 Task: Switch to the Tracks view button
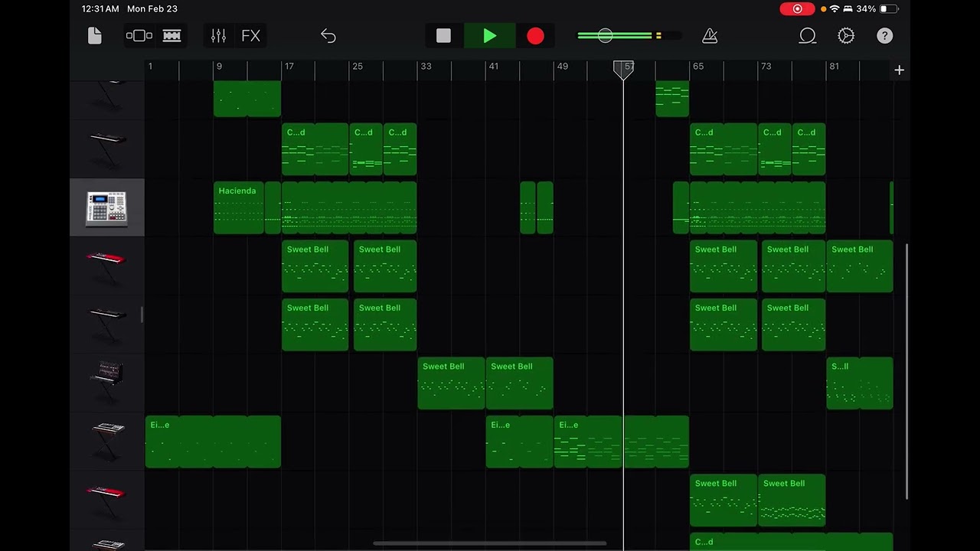(x=172, y=36)
